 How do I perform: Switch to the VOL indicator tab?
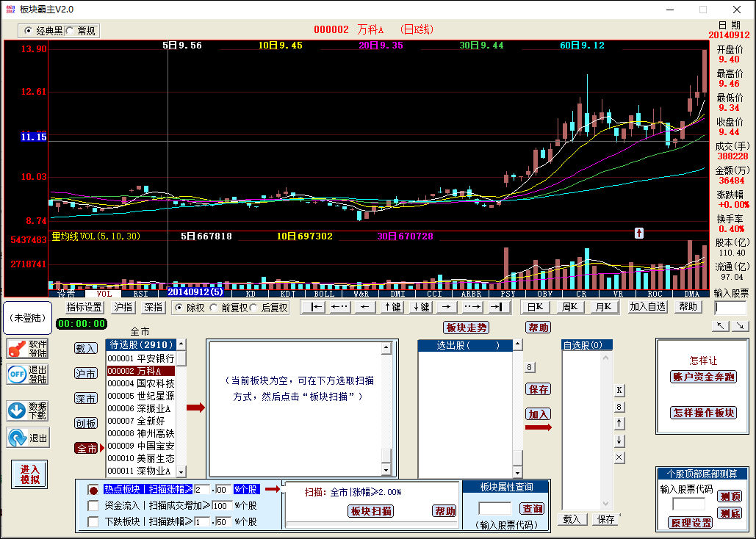[x=104, y=293]
